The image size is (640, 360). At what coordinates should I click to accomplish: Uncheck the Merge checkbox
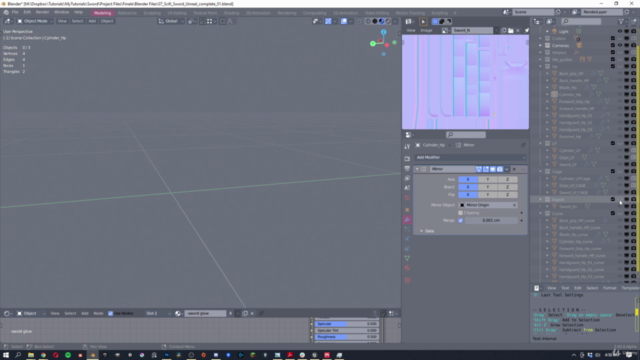tap(460, 220)
